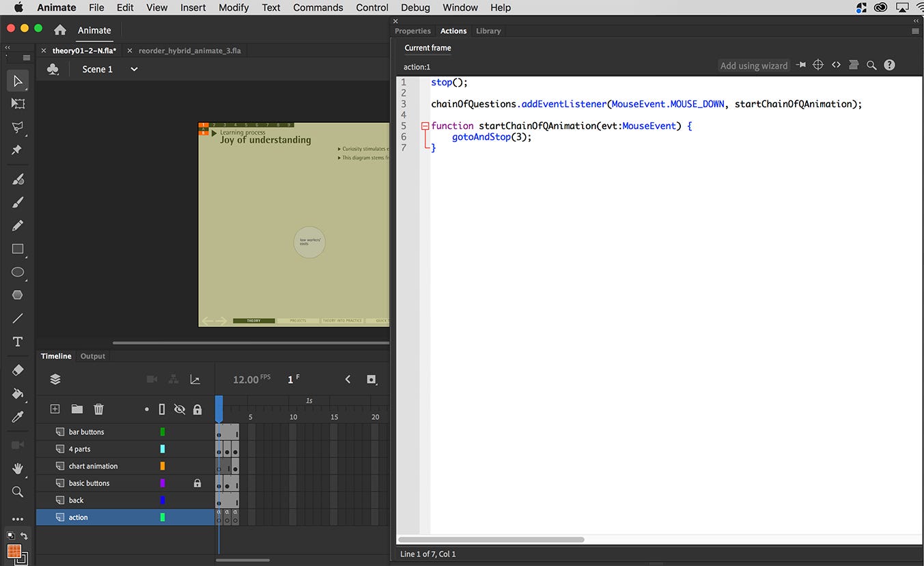Toggle all layers visibility eye icon
Viewport: 924px width, 566px height.
click(x=180, y=409)
